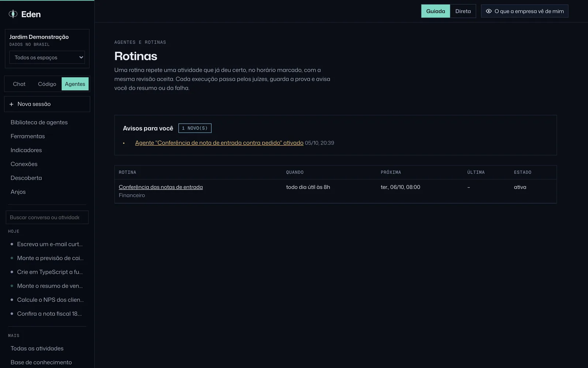
Task: Open conversation 'Escreva um e-mail curt...'
Action: click(x=47, y=244)
